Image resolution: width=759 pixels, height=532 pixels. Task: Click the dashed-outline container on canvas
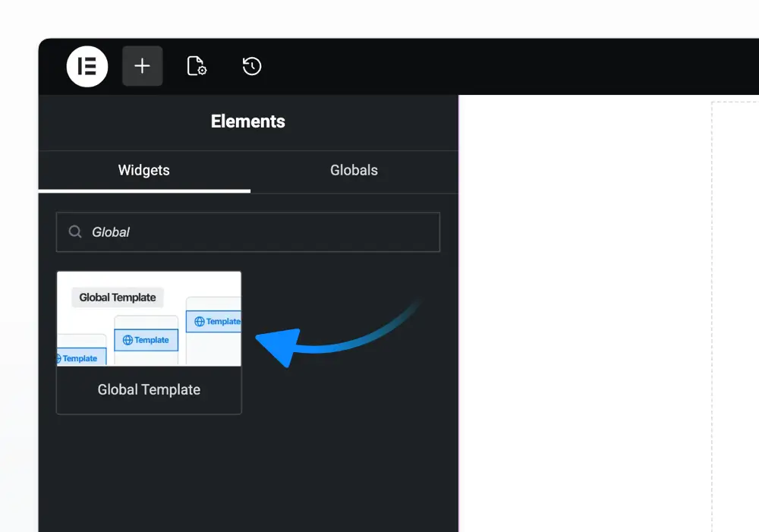[735, 315]
